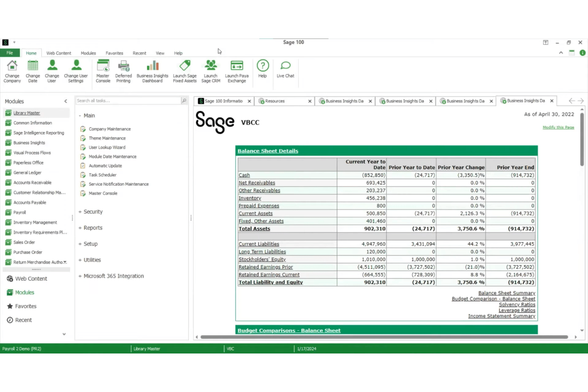Launch the Master Console from the ribbon
Viewport: 588px width, 392px height.
(x=103, y=71)
